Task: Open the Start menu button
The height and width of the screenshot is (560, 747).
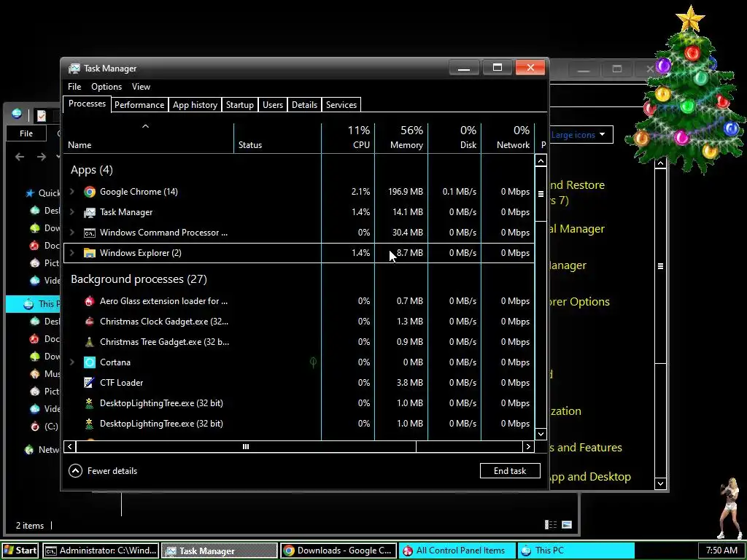Action: click(20, 551)
